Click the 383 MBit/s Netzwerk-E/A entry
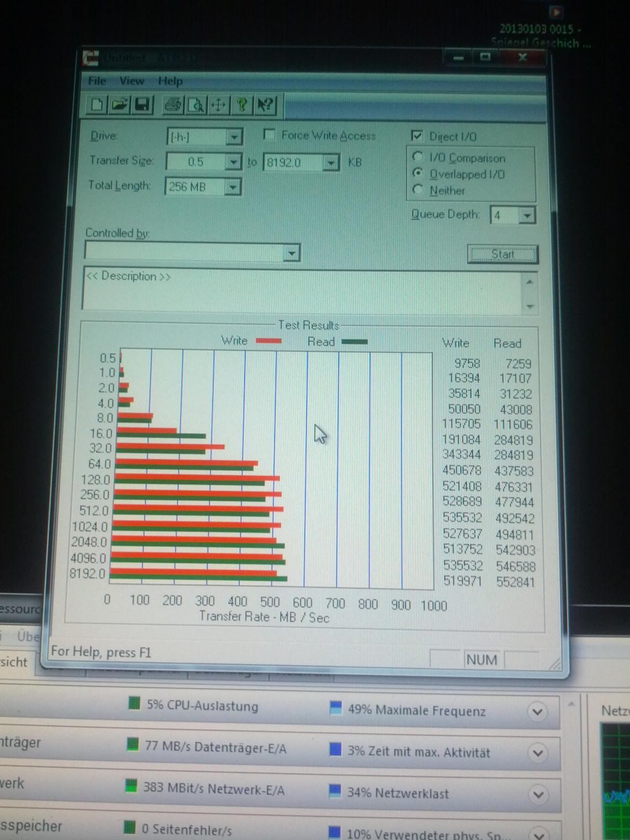Image resolution: width=630 pixels, height=840 pixels. [214, 788]
